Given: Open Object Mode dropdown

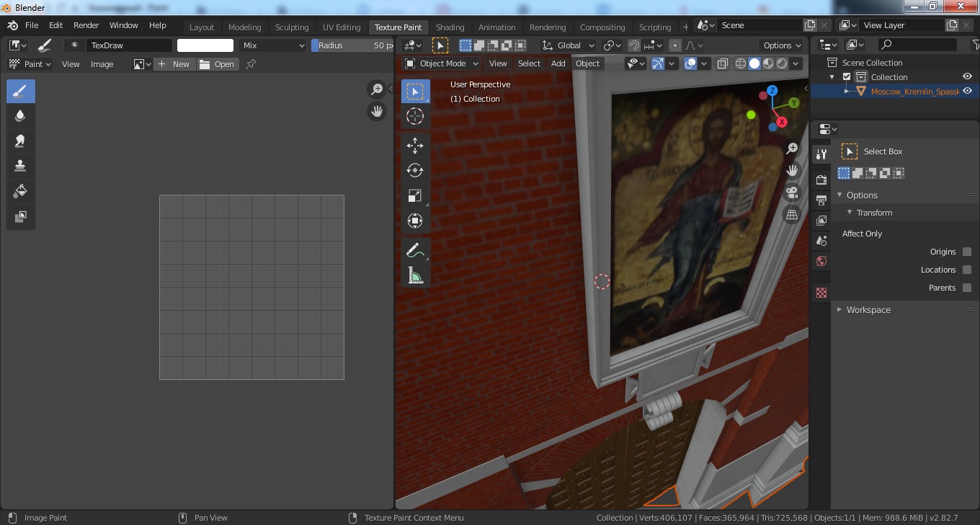Looking at the screenshot, I should coord(442,63).
